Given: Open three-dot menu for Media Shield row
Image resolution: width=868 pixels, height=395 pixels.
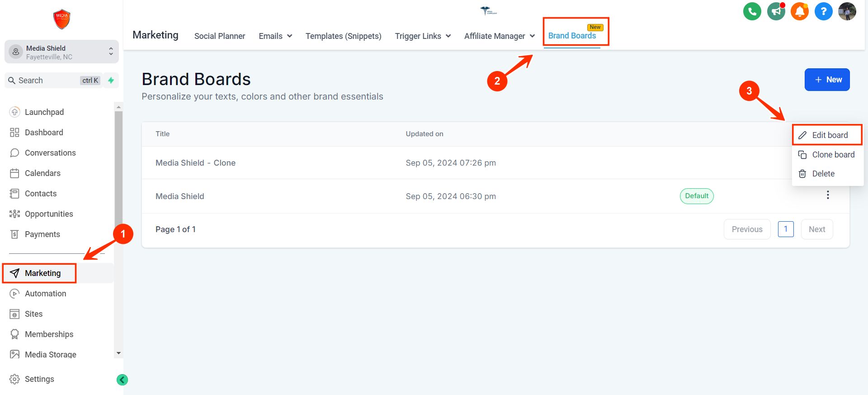Looking at the screenshot, I should point(828,195).
